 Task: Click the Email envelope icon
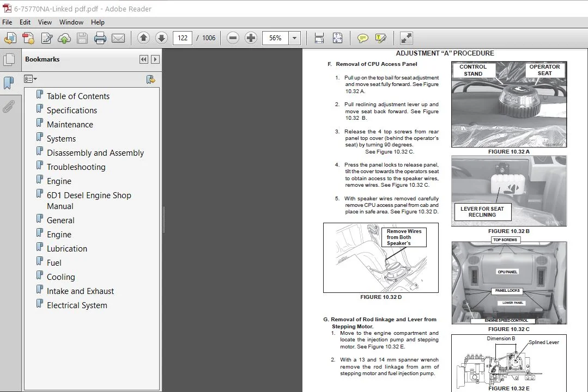(118, 38)
